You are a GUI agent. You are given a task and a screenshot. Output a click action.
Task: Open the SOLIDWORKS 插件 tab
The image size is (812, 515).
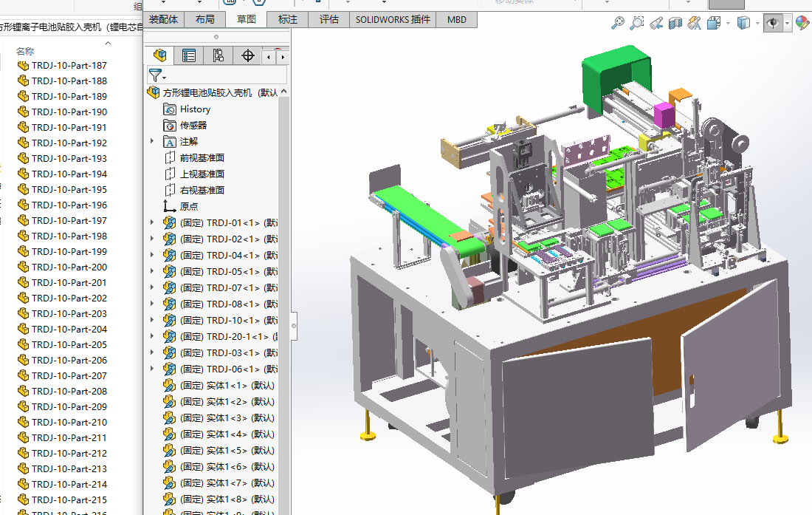click(x=393, y=19)
